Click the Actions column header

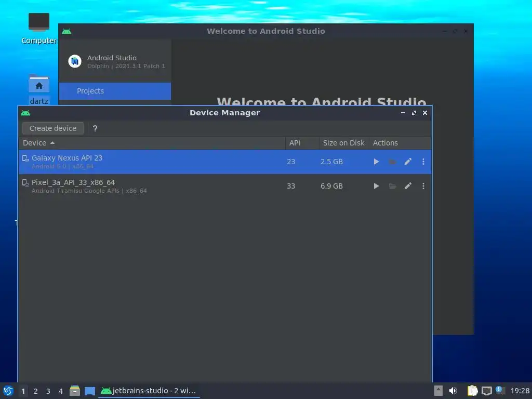pyautogui.click(x=400, y=143)
